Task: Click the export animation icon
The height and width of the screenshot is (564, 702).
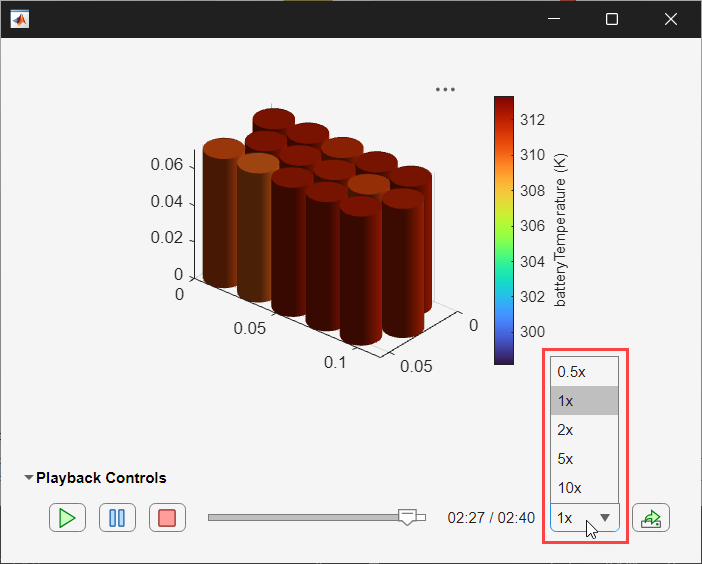Action: (652, 518)
